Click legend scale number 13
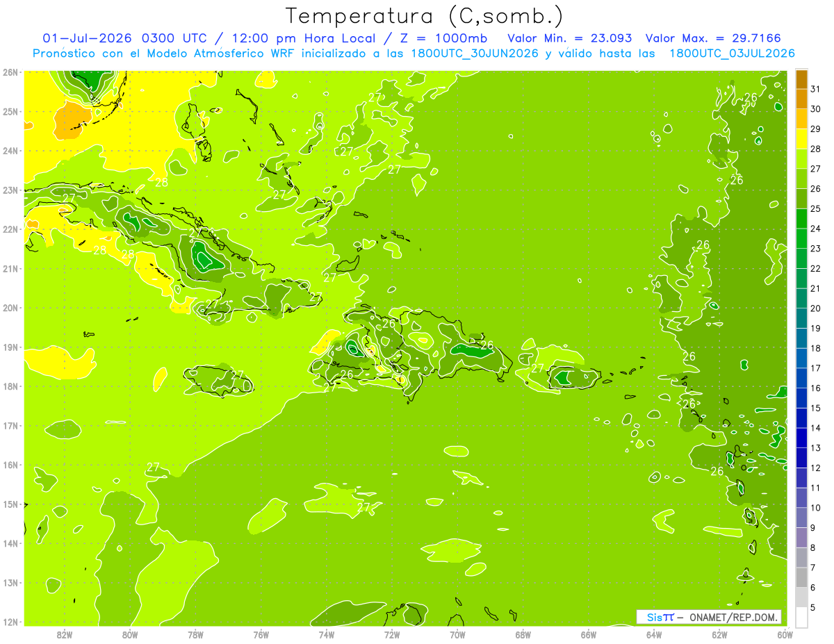The height and width of the screenshot is (644, 834). pos(816,447)
